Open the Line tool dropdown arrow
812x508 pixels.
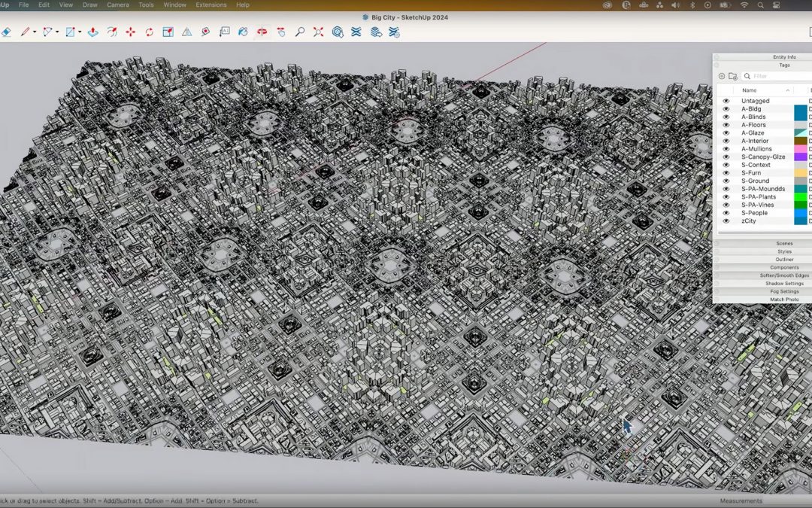[34, 32]
